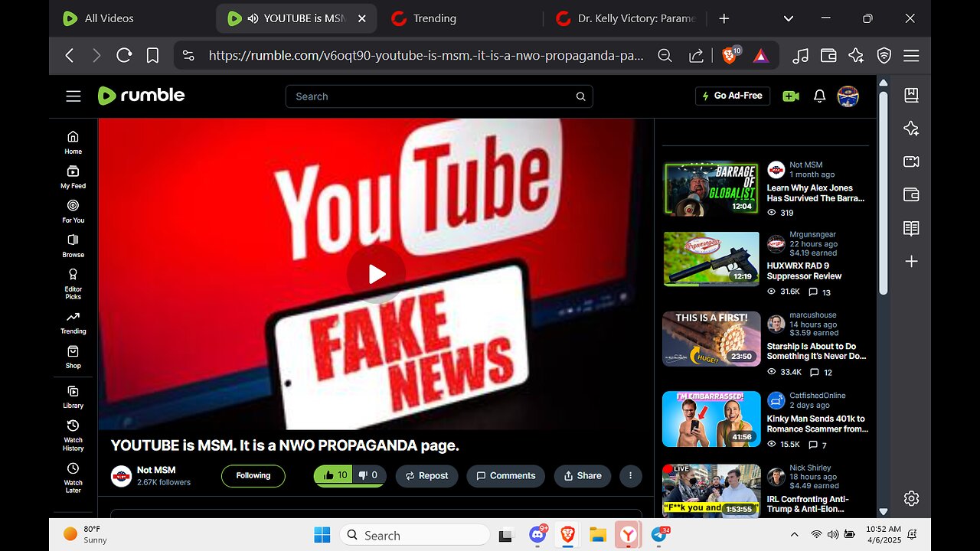Add a new item to the Brave sidebar

tap(911, 262)
